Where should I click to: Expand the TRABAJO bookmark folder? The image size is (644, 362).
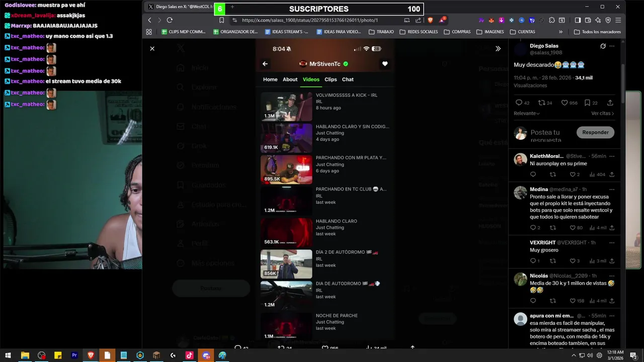(x=381, y=32)
